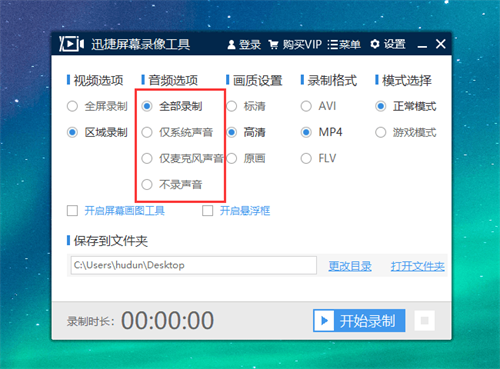Click the 录制时长 label

[90, 321]
